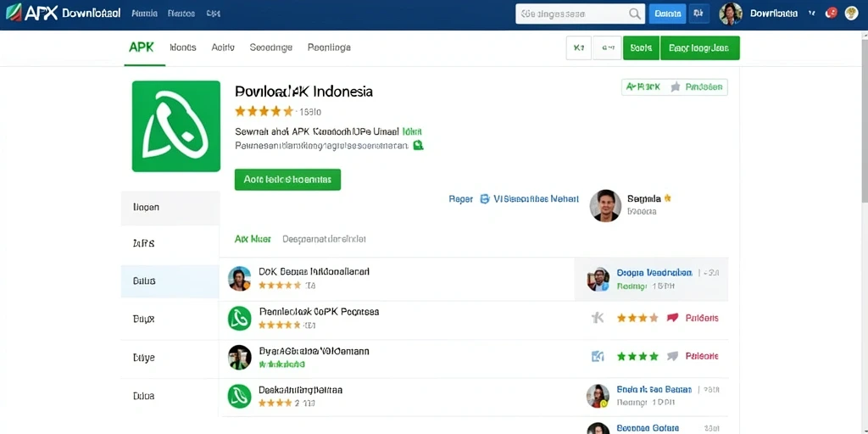Click the APK Download logo in header
This screenshot has width=868, height=434.
63,14
